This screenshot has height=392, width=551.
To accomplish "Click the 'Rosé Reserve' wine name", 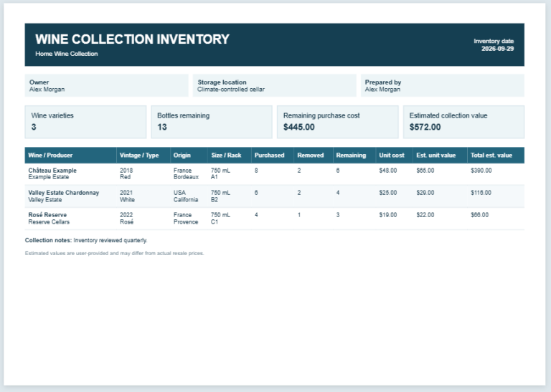I will pyautogui.click(x=47, y=215).
